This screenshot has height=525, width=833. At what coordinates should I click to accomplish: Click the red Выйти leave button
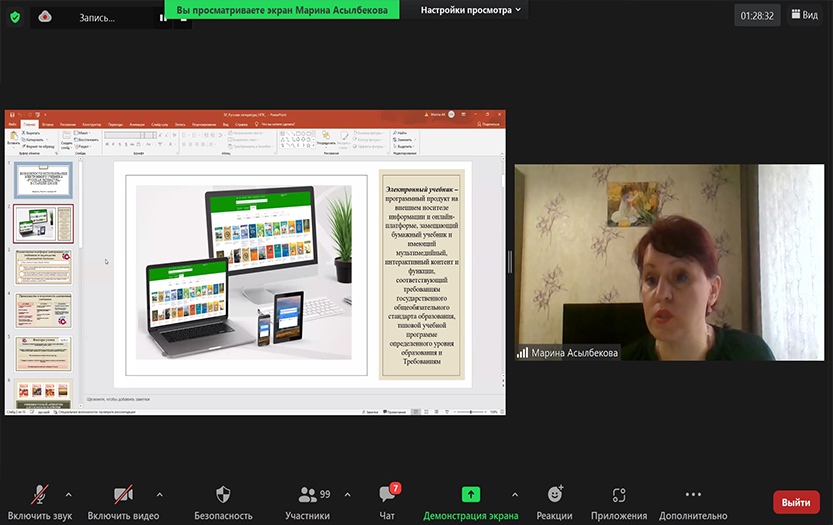point(796,502)
